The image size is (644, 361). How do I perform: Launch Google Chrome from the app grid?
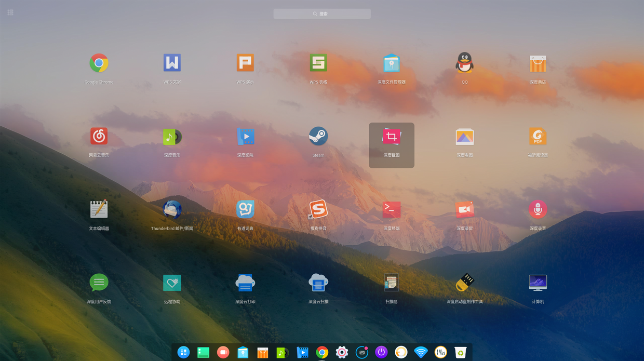pyautogui.click(x=99, y=63)
